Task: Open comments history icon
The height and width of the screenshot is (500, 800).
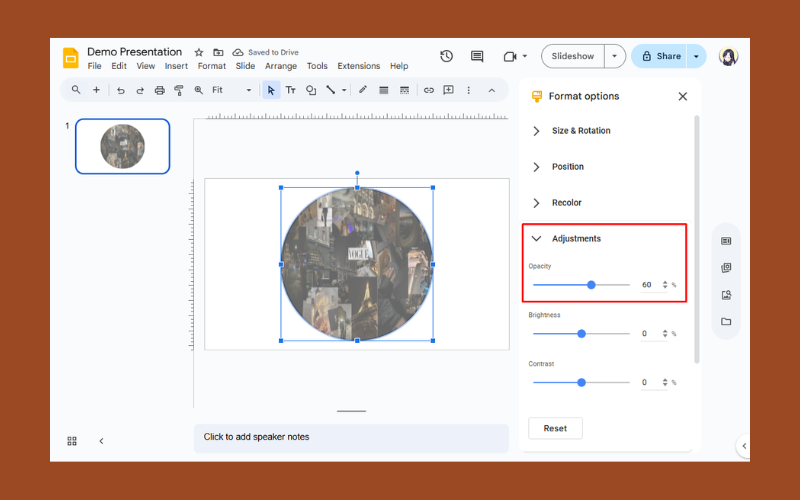Action: pyautogui.click(x=477, y=56)
